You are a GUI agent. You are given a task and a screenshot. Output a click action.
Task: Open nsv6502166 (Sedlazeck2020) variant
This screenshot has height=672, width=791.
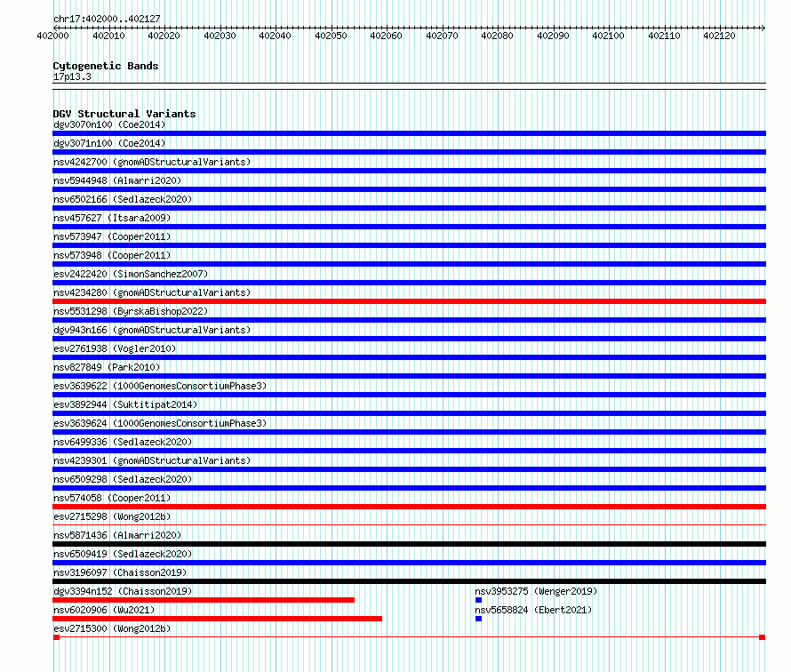click(x=123, y=199)
